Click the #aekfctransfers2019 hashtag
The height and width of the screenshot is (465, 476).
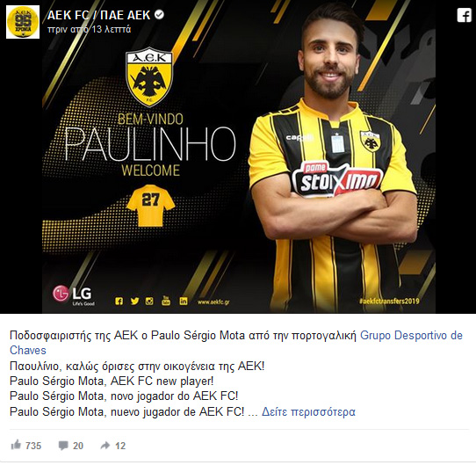pos(389,302)
